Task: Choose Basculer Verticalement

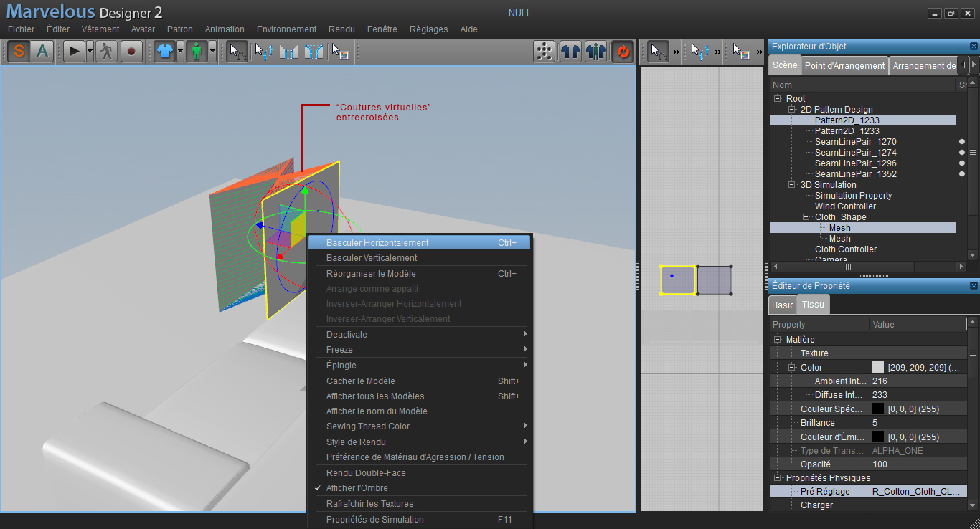Action: (420, 258)
